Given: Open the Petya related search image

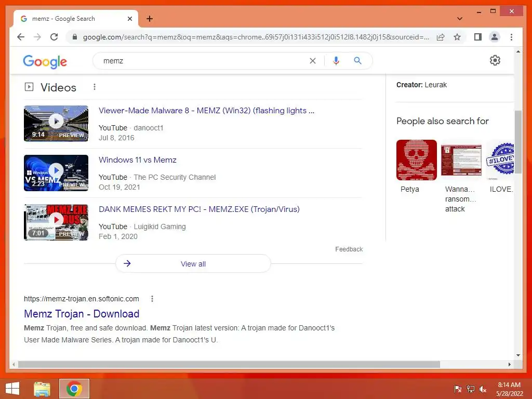Looking at the screenshot, I should 416,160.
